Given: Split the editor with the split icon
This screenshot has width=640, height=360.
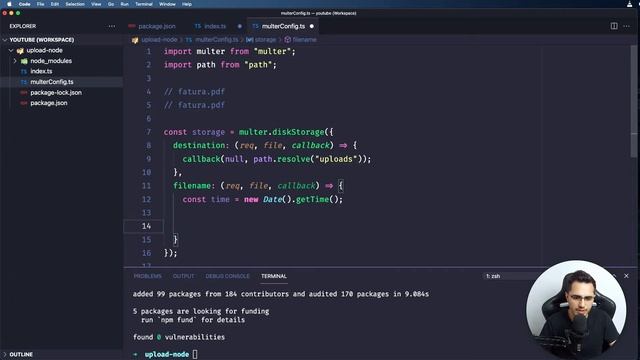Looking at the screenshot, I should coord(614,26).
